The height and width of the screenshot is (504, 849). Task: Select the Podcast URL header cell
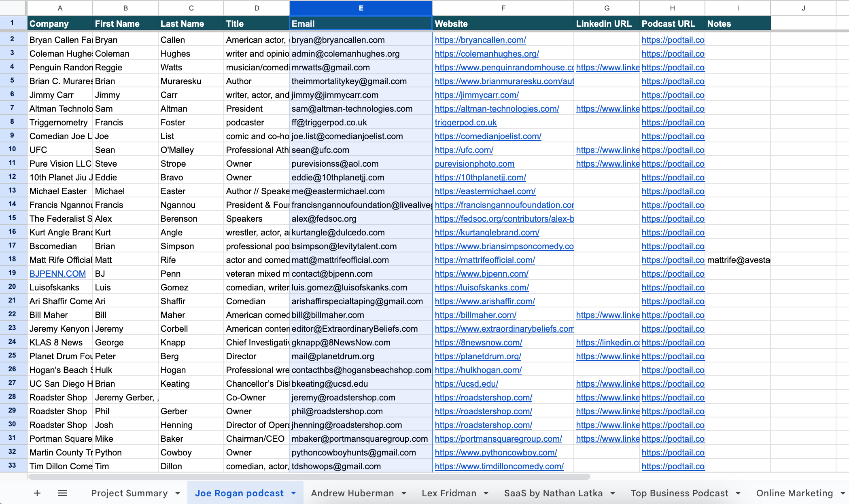coord(672,23)
